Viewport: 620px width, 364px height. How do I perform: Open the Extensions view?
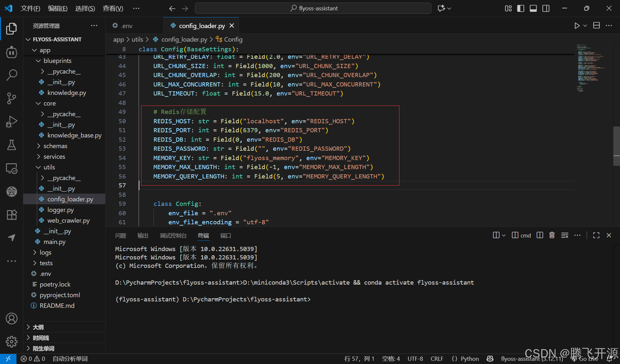12,215
